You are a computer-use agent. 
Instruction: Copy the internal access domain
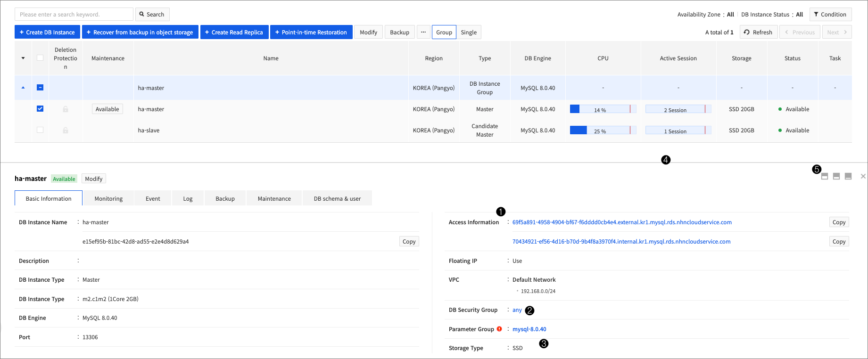(x=839, y=241)
